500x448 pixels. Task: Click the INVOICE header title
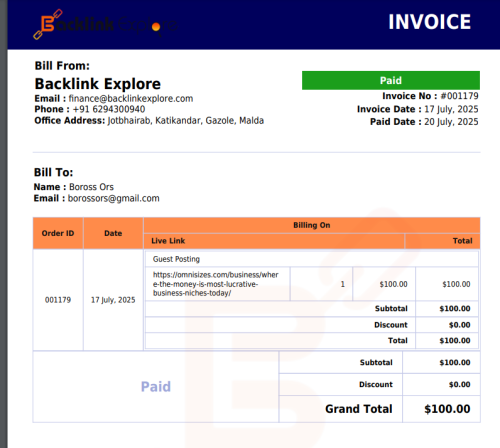[429, 22]
